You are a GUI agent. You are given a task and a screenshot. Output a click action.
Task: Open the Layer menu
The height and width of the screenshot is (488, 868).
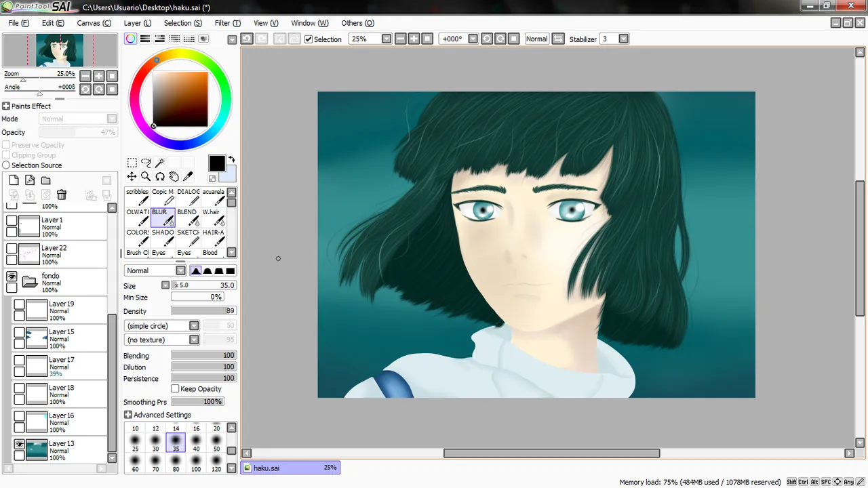click(x=137, y=23)
